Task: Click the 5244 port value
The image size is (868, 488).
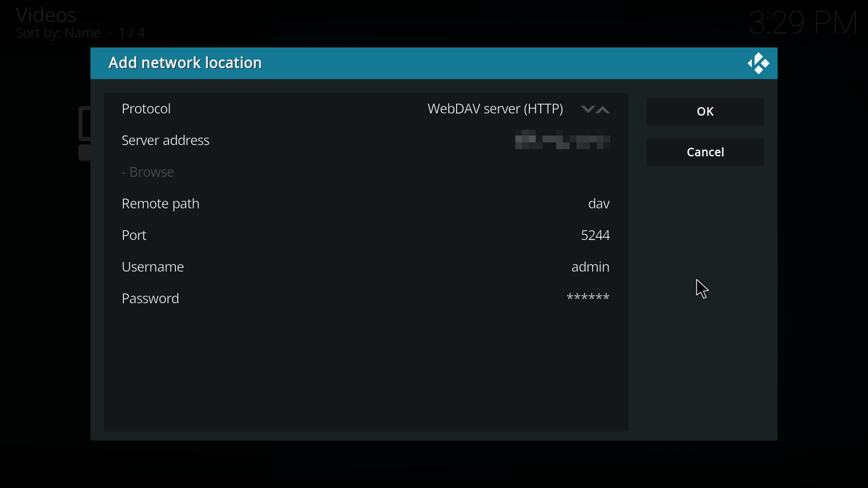Action: coord(595,235)
